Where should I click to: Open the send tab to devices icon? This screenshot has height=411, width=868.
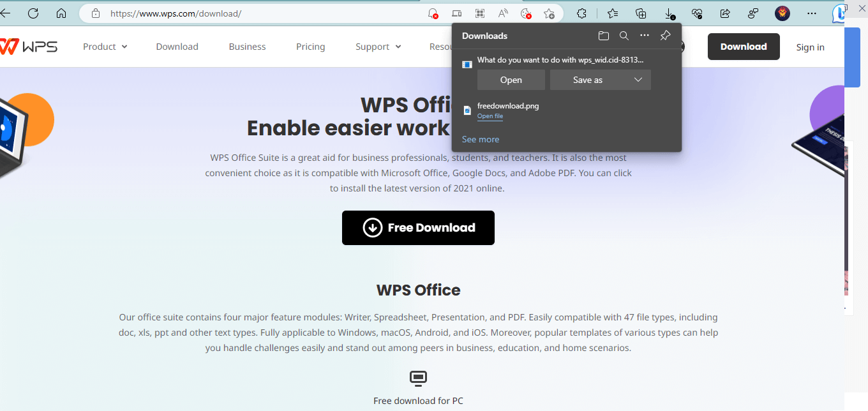point(456,13)
